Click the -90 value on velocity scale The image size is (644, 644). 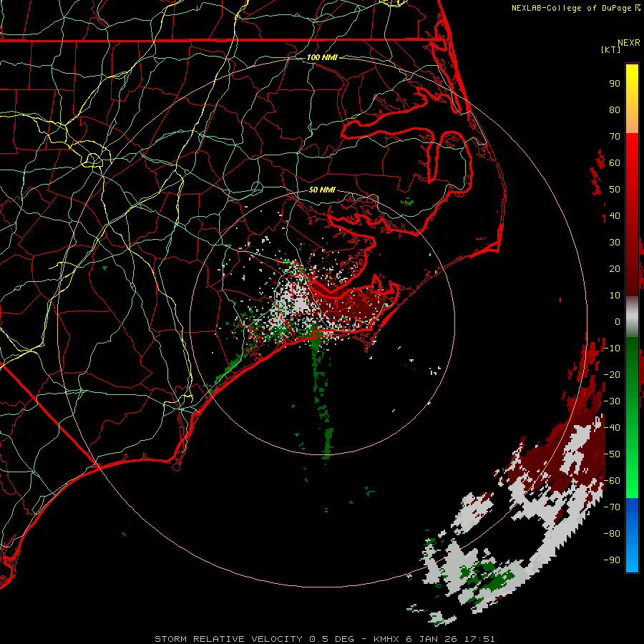click(612, 560)
